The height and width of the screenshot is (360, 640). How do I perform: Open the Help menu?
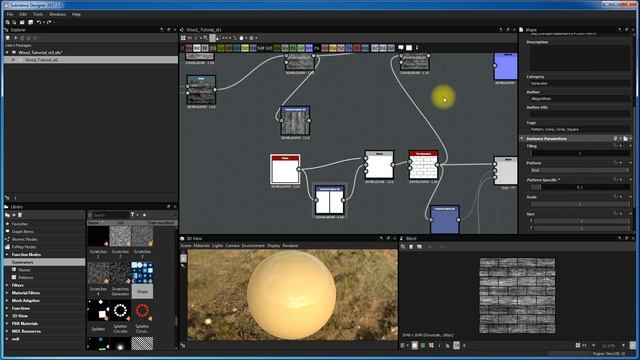pyautogui.click(x=76, y=14)
